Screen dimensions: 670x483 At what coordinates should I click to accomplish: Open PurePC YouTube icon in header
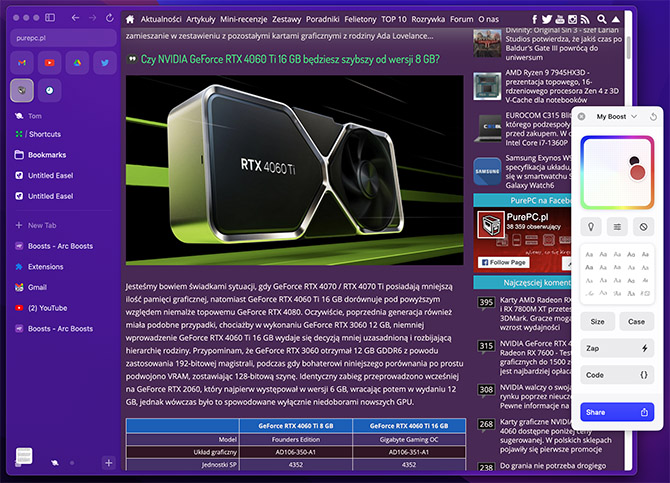tap(559, 19)
